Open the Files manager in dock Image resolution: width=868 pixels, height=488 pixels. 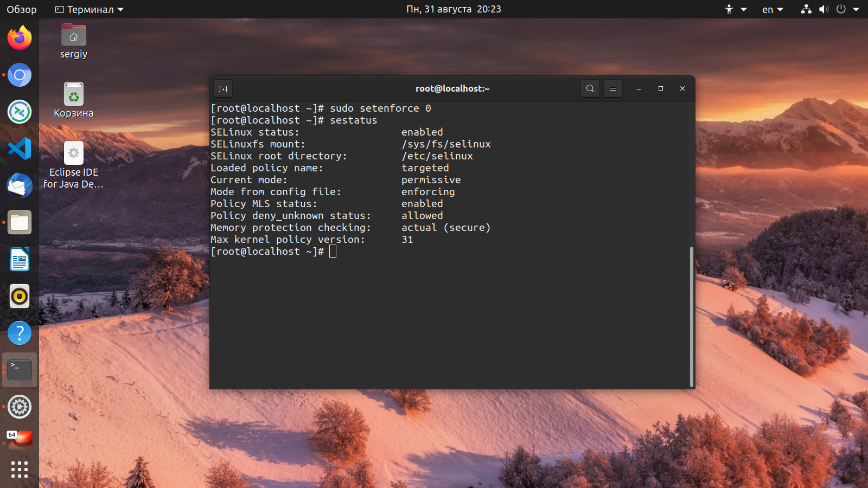click(x=20, y=222)
